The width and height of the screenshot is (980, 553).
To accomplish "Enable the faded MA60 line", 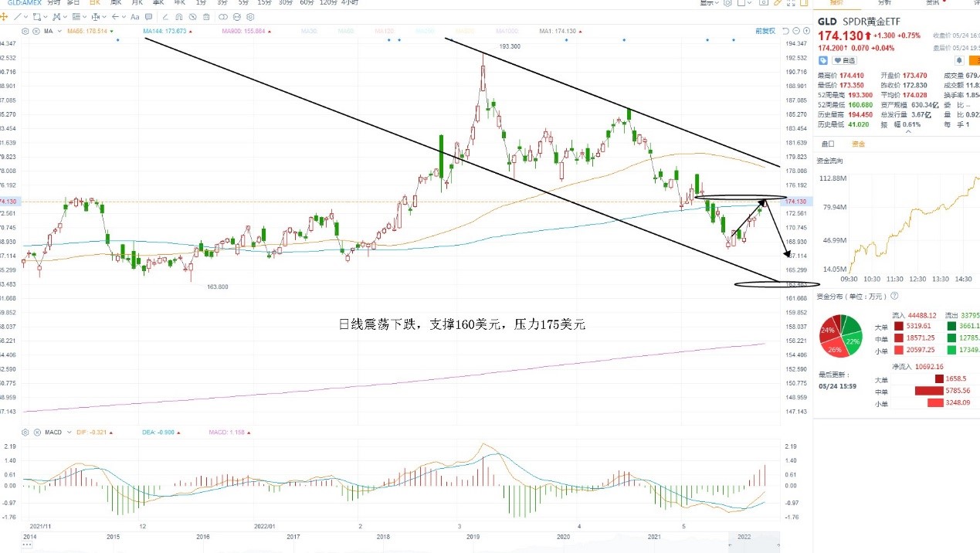I will click(x=347, y=31).
